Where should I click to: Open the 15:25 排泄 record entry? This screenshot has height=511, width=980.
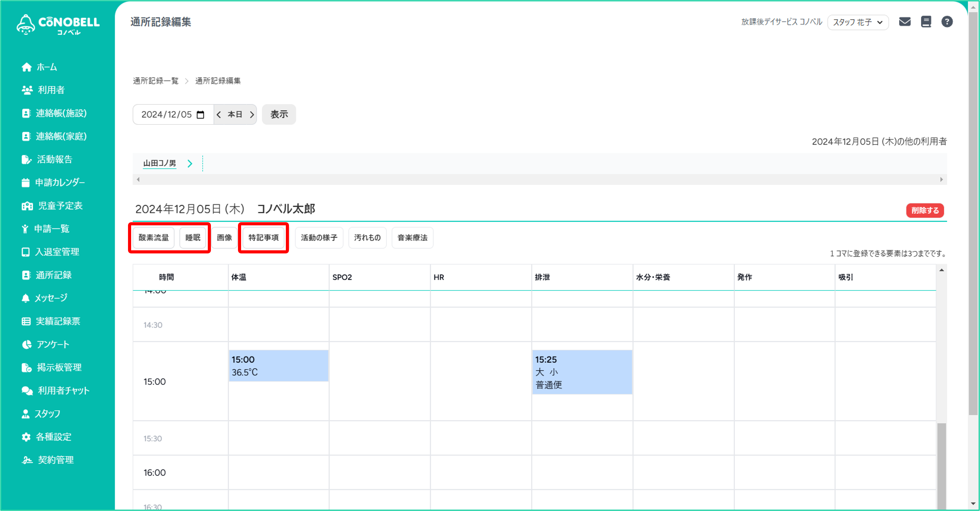click(582, 372)
